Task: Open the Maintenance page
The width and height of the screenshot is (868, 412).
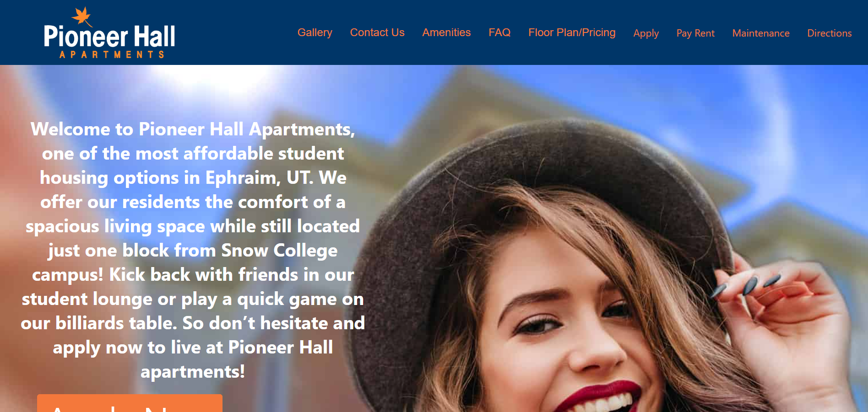Action: 761,33
